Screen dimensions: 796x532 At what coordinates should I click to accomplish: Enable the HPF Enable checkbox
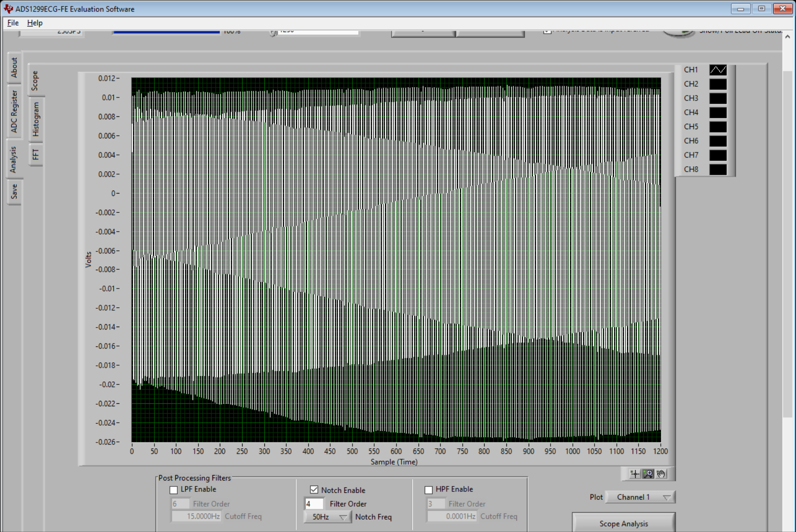tap(429, 490)
